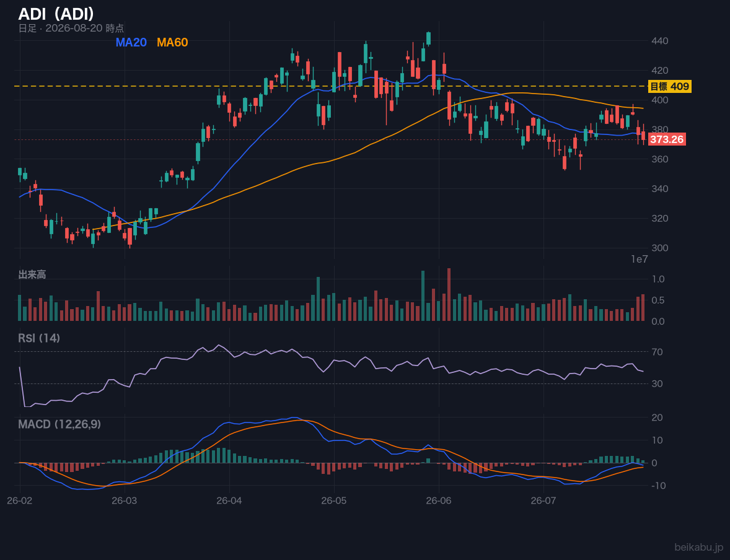Click the 26-04 date axis label

[229, 501]
